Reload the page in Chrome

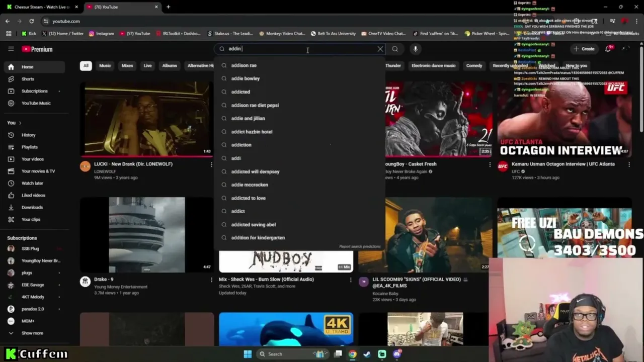[x=31, y=21]
